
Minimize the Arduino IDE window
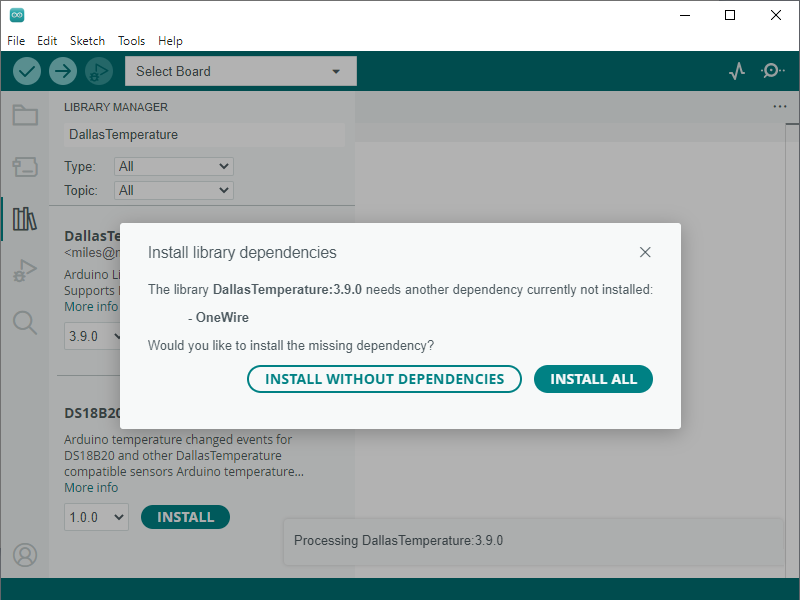click(685, 15)
